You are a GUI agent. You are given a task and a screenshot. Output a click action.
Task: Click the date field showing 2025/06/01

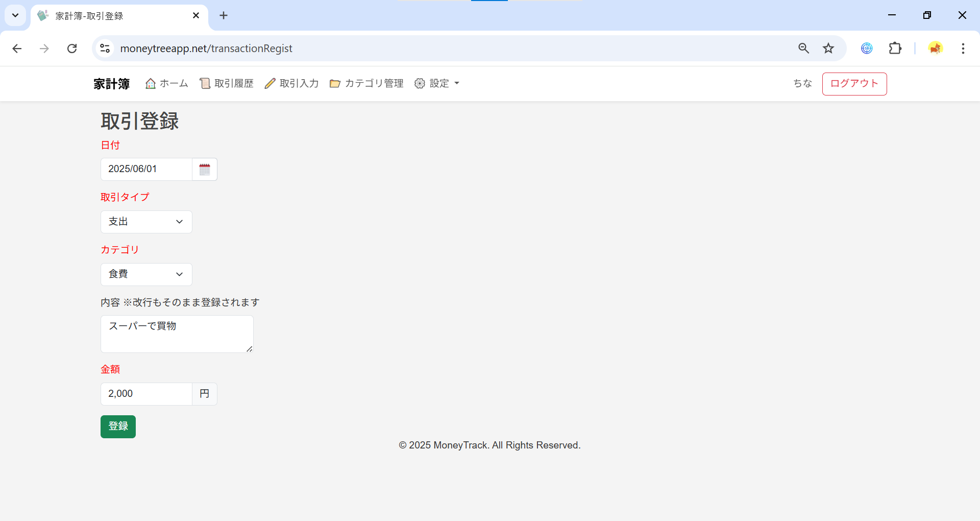pos(146,170)
